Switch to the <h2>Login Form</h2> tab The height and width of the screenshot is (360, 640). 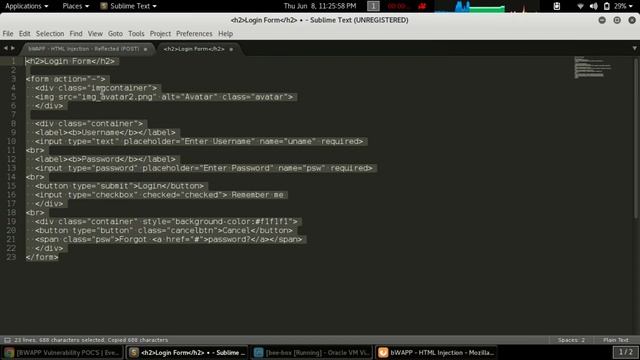[x=194, y=49]
